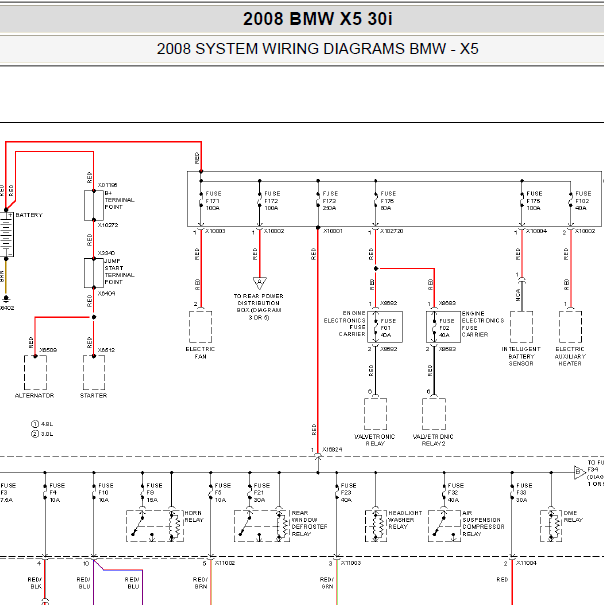Click the X10004 connector label
604x605 pixels.
[536, 231]
